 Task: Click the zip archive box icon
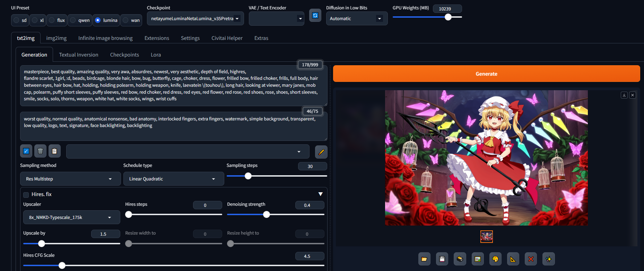(460, 259)
